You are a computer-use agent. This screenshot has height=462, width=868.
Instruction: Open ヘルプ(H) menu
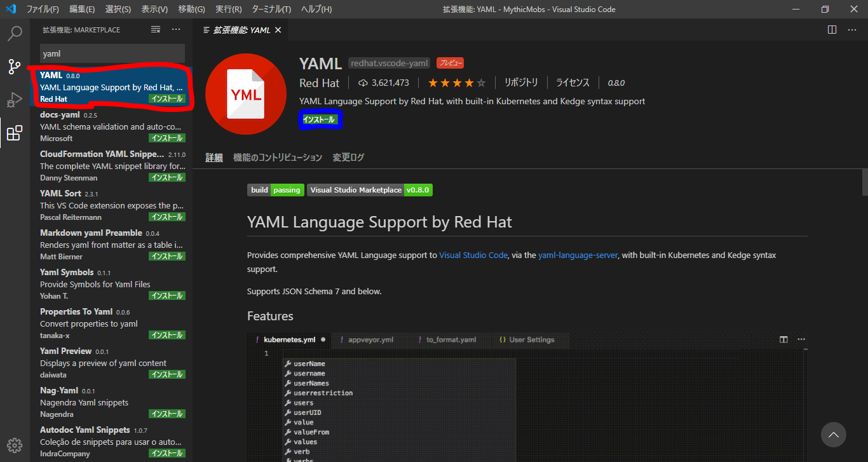click(316, 10)
